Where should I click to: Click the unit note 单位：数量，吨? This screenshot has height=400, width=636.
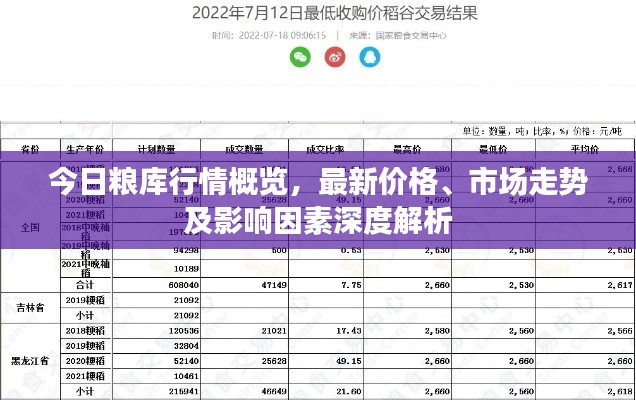[494, 130]
